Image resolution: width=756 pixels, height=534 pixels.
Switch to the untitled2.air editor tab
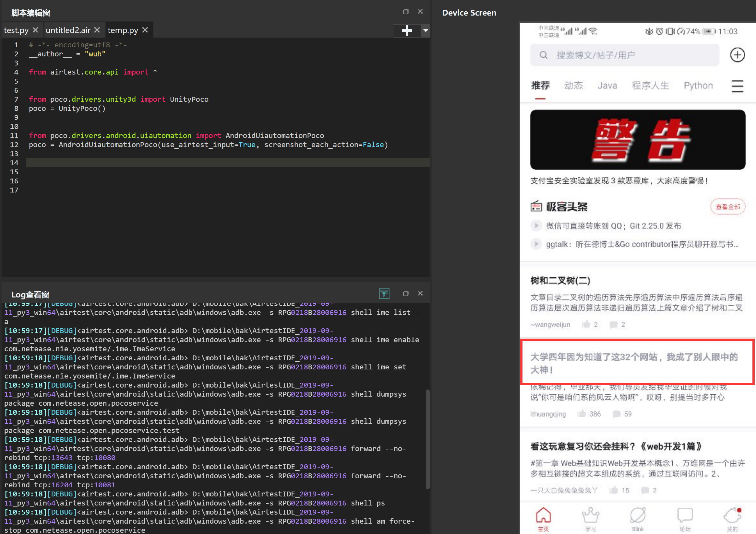click(68, 30)
